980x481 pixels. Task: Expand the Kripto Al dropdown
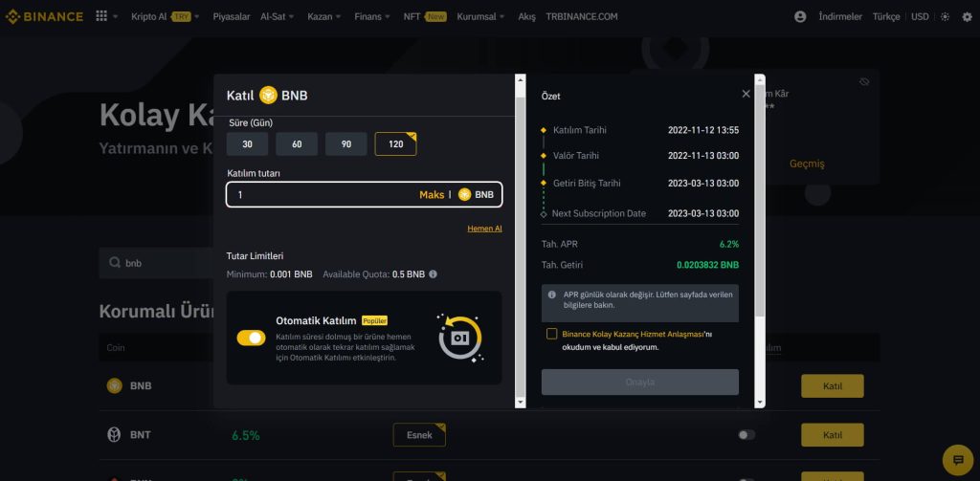[x=165, y=17]
